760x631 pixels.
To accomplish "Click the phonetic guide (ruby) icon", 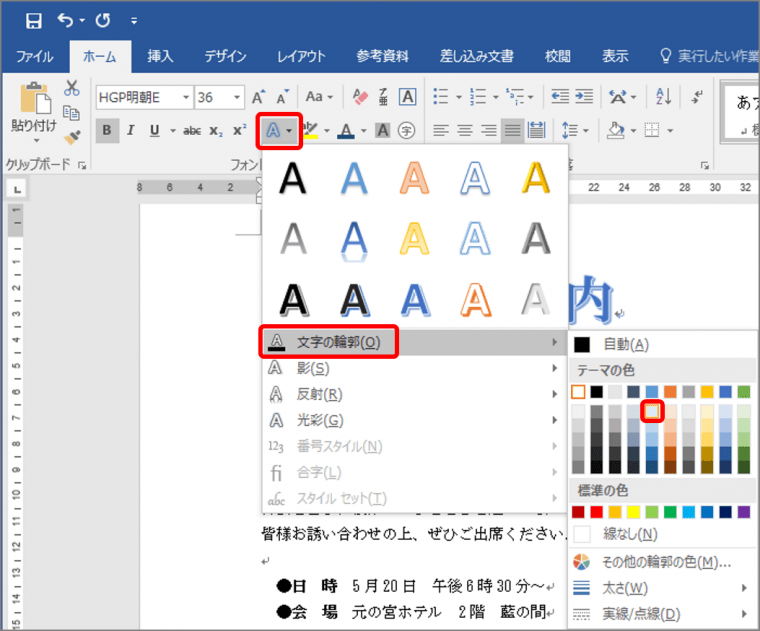I will (383, 97).
